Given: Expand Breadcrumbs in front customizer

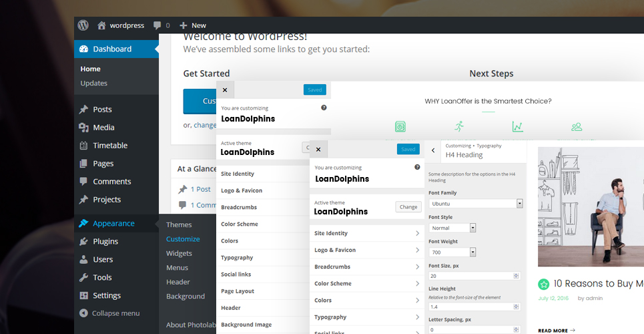Looking at the screenshot, I should tap(367, 267).
